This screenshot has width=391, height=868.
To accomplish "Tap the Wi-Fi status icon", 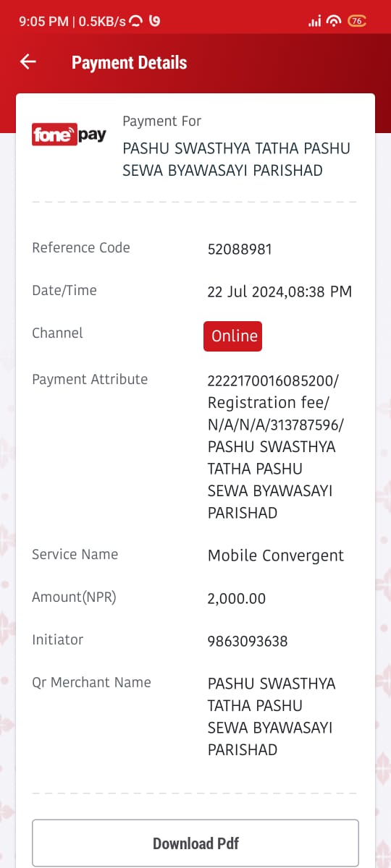I will click(x=334, y=21).
